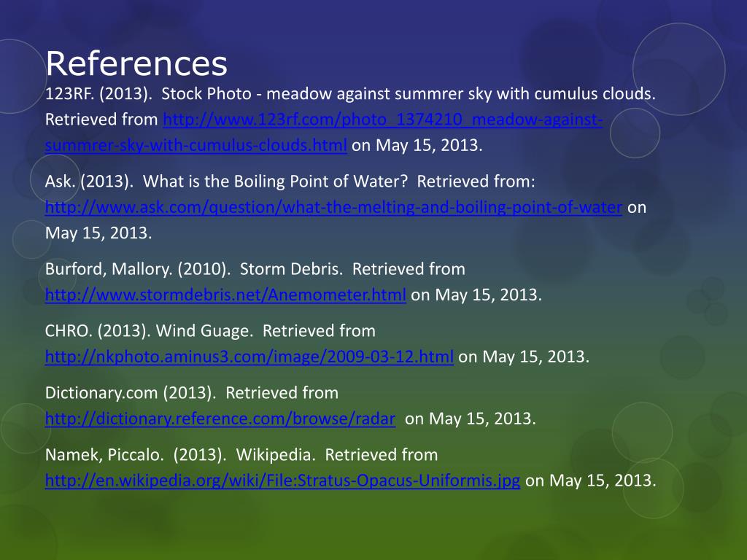Open the ask.com boiling point link
This screenshot has height=560, width=747.
coord(333,207)
